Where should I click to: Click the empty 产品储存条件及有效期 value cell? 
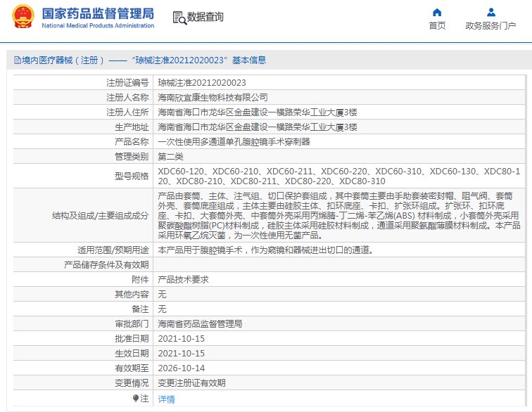coord(339,265)
